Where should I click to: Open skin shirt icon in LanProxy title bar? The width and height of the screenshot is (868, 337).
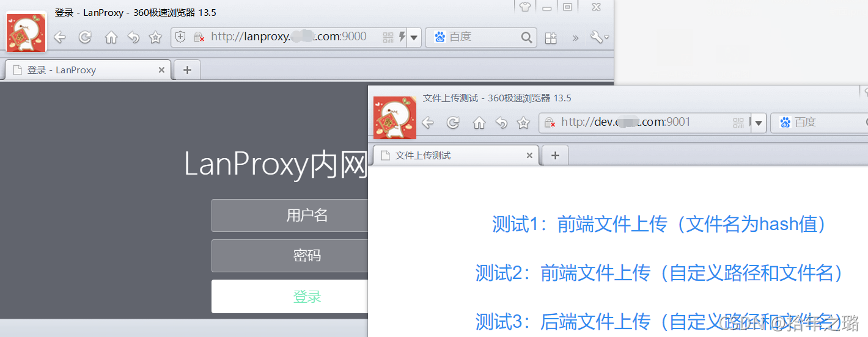524,7
